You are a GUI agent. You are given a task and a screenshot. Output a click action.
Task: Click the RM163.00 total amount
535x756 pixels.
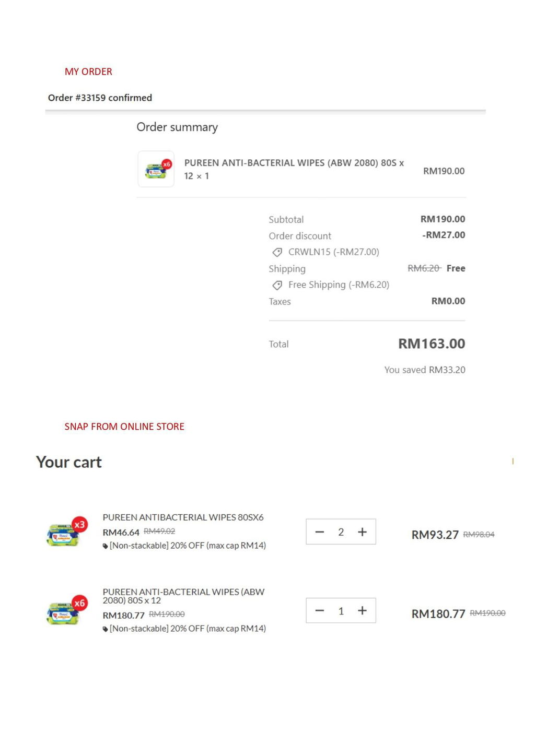[x=432, y=344]
